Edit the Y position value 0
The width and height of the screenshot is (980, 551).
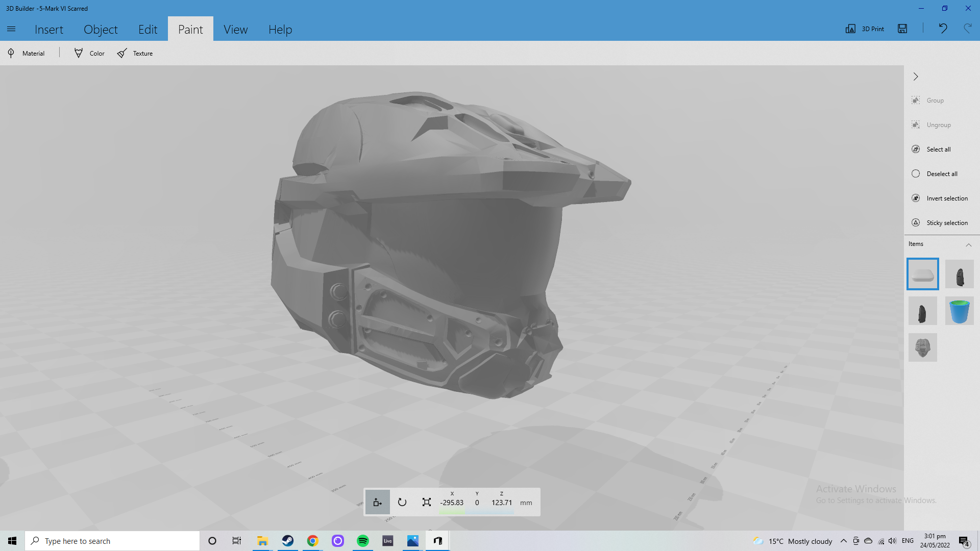(x=477, y=503)
